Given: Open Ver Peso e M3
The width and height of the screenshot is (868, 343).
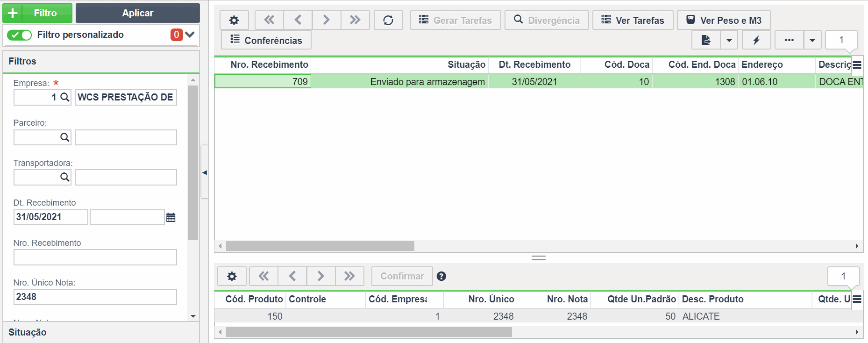Looking at the screenshot, I should (x=724, y=20).
